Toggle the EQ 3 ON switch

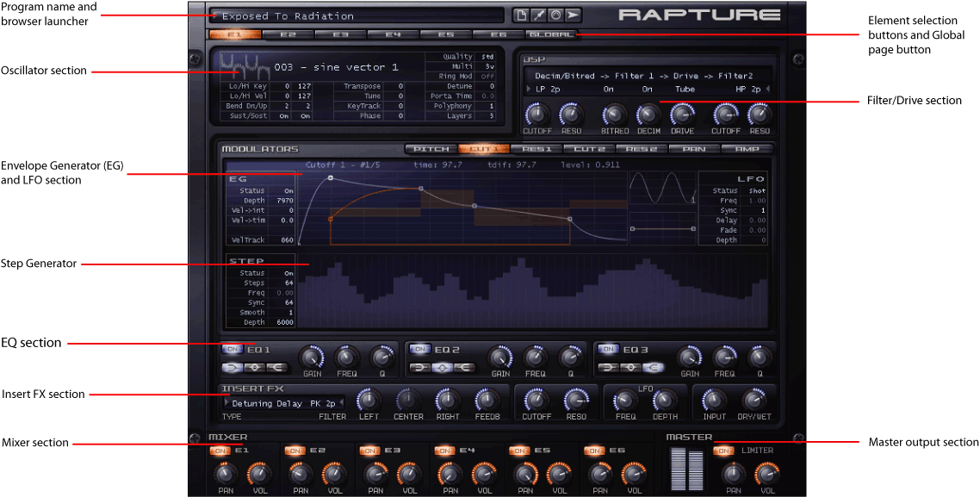[x=608, y=349]
